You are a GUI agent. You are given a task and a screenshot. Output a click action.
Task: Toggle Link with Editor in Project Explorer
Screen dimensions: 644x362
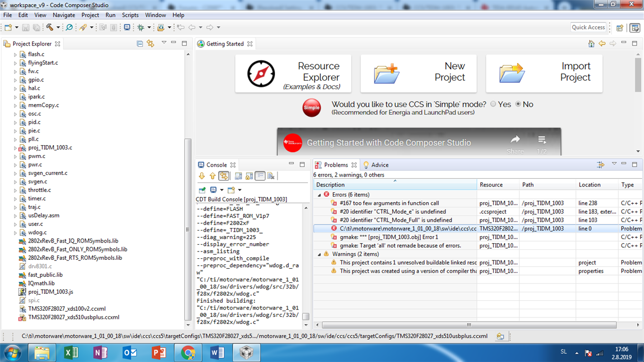click(150, 44)
